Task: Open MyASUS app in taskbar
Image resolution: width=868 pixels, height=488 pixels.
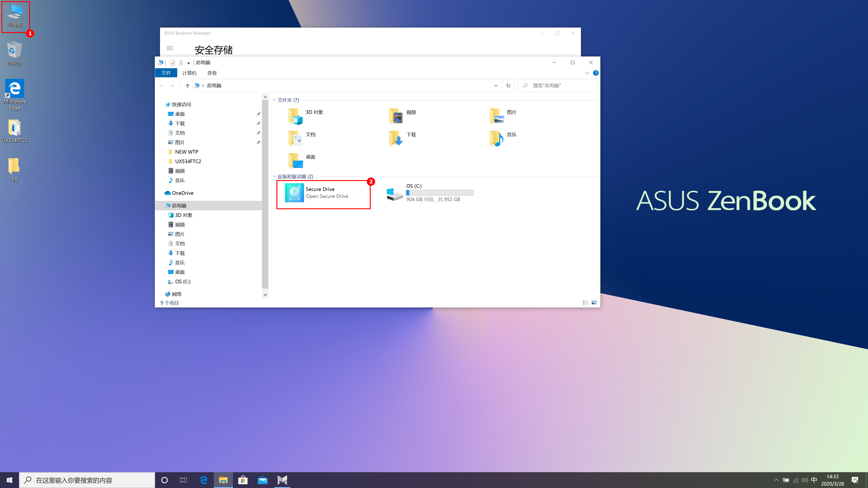Action: pyautogui.click(x=282, y=480)
